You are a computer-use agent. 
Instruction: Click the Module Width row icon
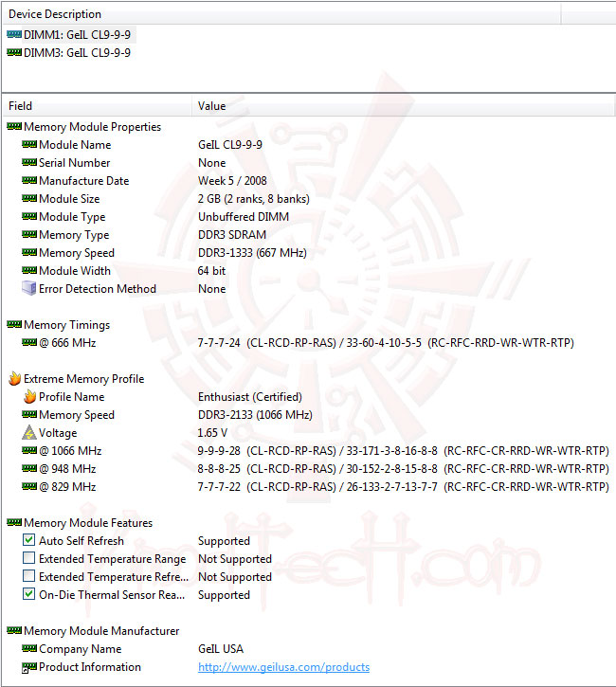29,270
